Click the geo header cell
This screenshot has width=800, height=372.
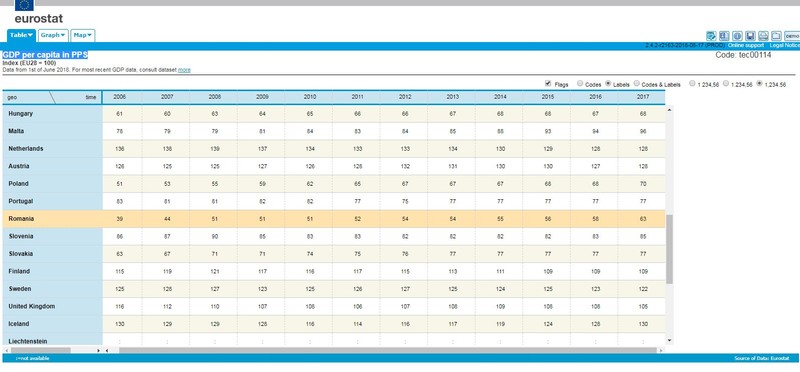coord(12,97)
